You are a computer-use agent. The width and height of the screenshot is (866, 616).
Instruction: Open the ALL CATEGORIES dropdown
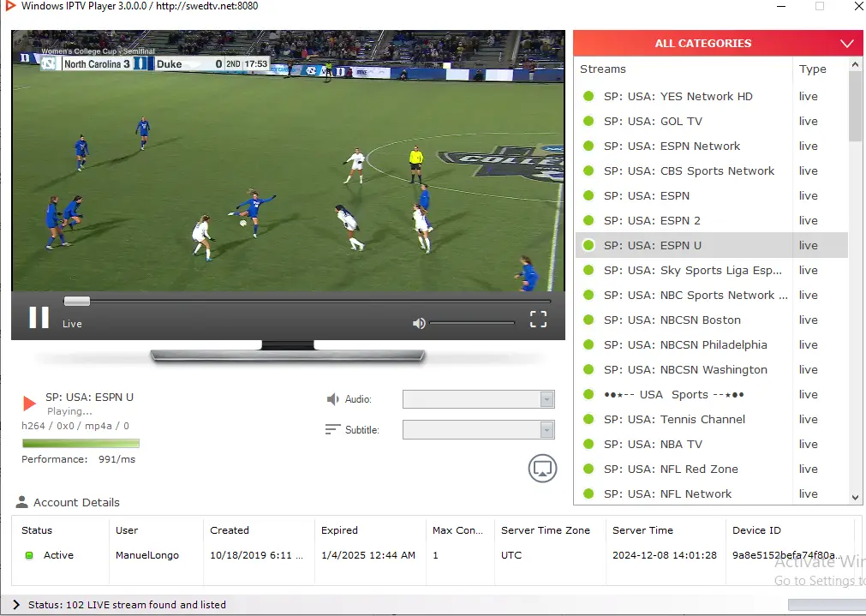point(718,43)
